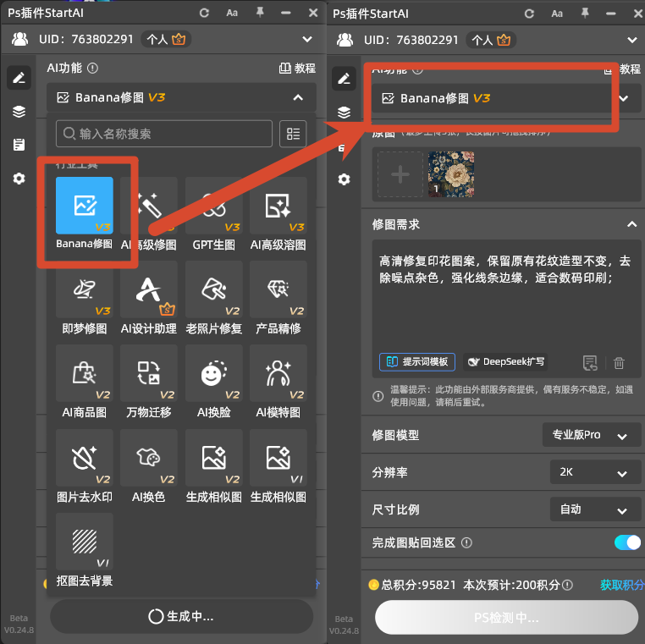Collapse the Banana修图 V3 dropdown in left panel
The image size is (645, 644).
[x=298, y=97]
